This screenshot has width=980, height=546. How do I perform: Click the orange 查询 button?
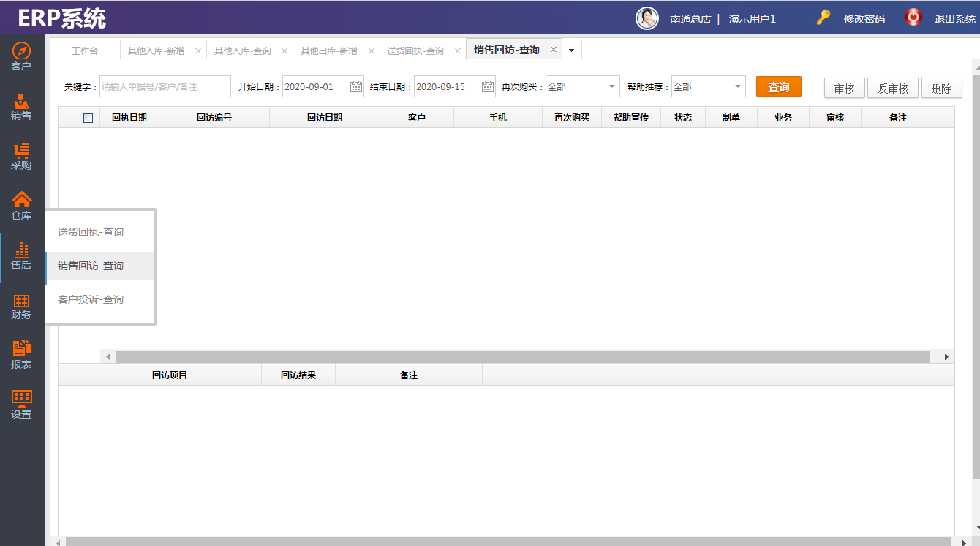click(x=778, y=87)
